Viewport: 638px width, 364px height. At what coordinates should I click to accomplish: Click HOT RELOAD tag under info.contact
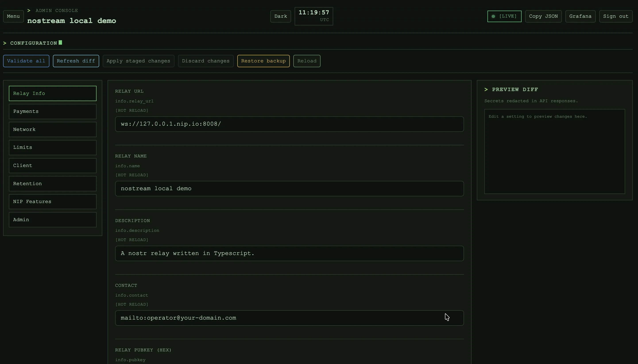tap(131, 305)
